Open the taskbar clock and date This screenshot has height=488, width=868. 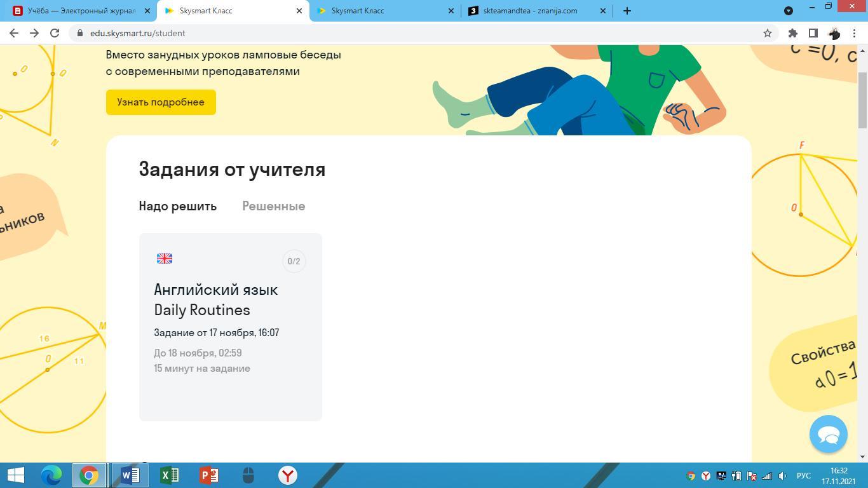pos(839,476)
